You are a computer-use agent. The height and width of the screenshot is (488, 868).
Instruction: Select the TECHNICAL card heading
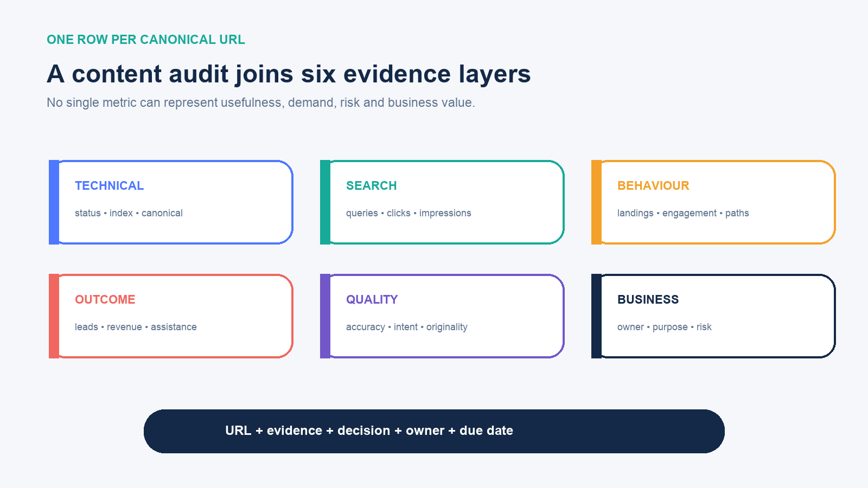[109, 185]
